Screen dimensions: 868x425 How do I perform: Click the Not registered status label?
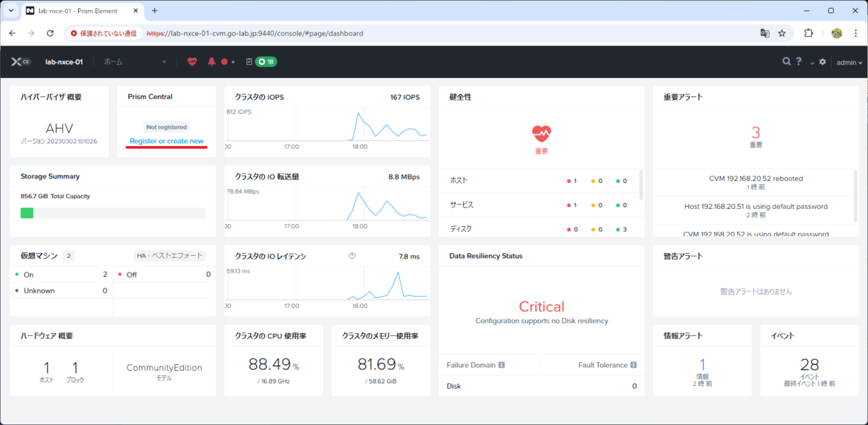[166, 126]
